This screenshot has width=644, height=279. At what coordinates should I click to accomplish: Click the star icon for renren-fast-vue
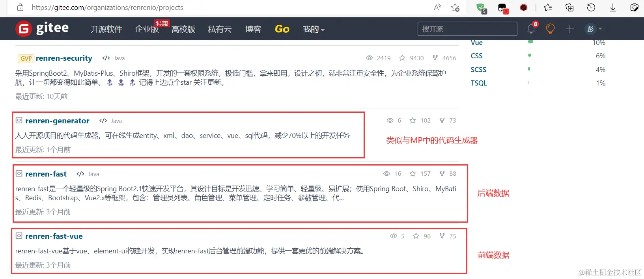[416, 236]
